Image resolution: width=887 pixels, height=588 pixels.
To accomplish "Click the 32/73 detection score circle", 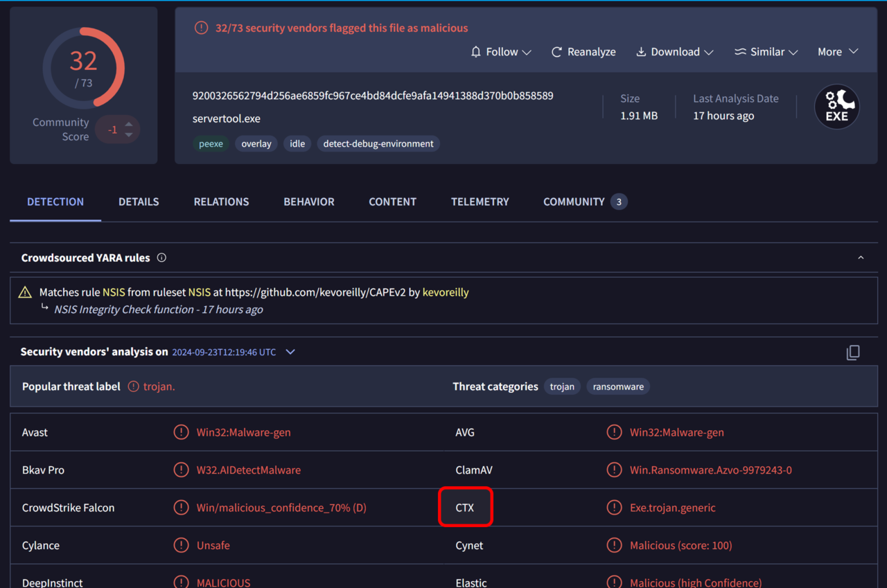I will pos(84,68).
